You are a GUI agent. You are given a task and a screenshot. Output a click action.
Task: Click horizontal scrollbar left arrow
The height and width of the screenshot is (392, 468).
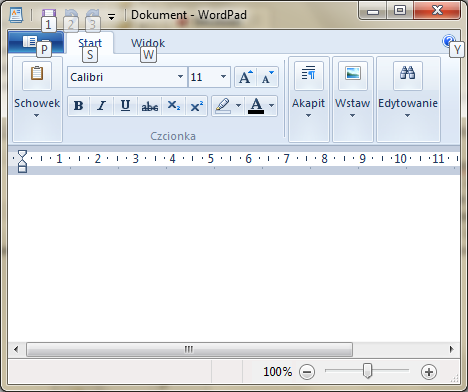16,349
